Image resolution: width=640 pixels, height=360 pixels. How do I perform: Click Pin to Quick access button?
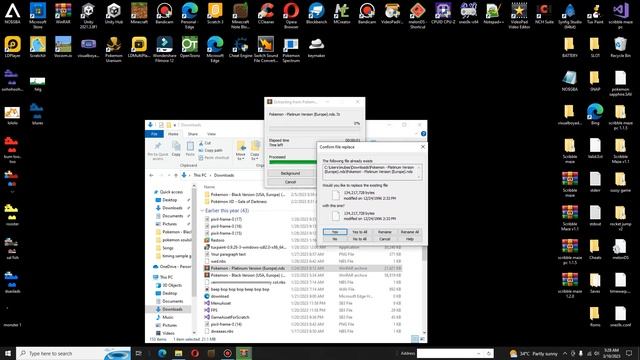(x=158, y=150)
